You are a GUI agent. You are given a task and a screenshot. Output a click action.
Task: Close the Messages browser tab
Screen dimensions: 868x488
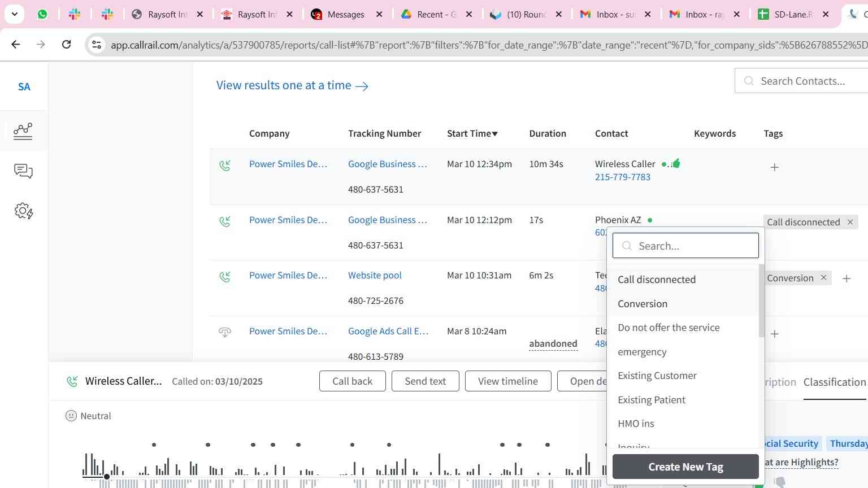tap(379, 14)
